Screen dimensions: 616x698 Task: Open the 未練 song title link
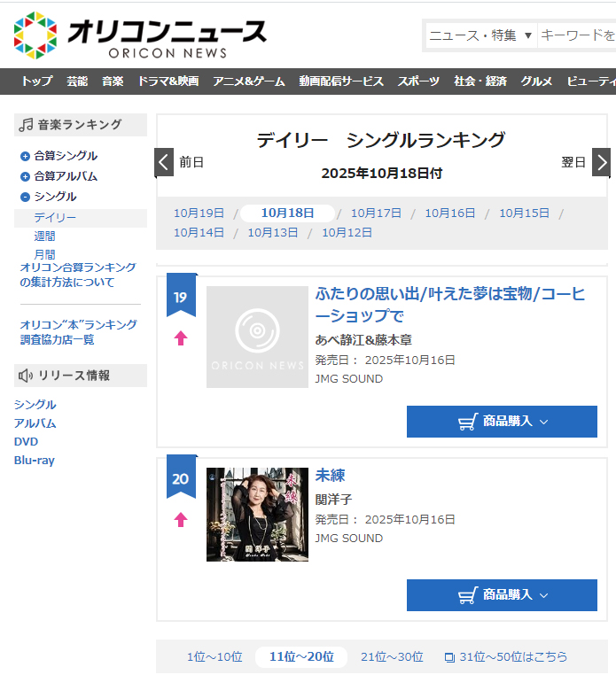330,476
